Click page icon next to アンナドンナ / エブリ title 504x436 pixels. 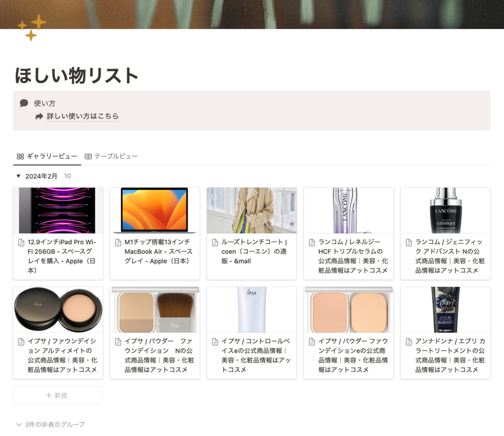pos(409,342)
